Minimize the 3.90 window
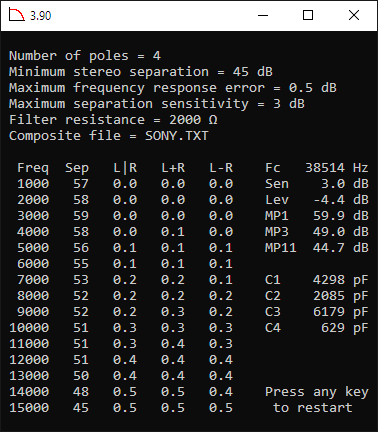 point(263,15)
